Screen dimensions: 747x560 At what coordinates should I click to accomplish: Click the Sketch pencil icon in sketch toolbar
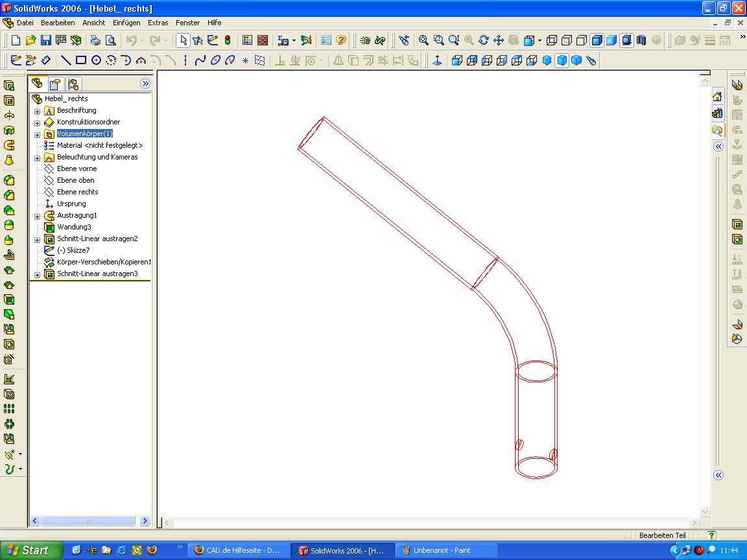pyautogui.click(x=16, y=60)
